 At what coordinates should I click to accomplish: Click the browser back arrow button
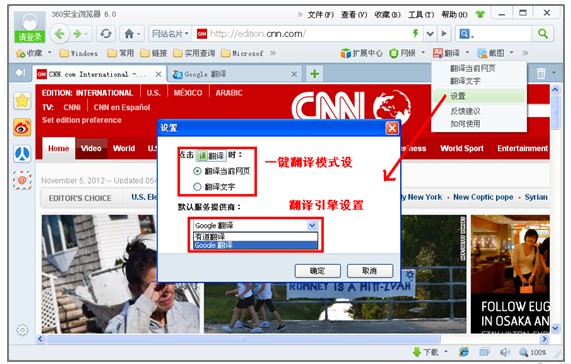pyautogui.click(x=60, y=34)
